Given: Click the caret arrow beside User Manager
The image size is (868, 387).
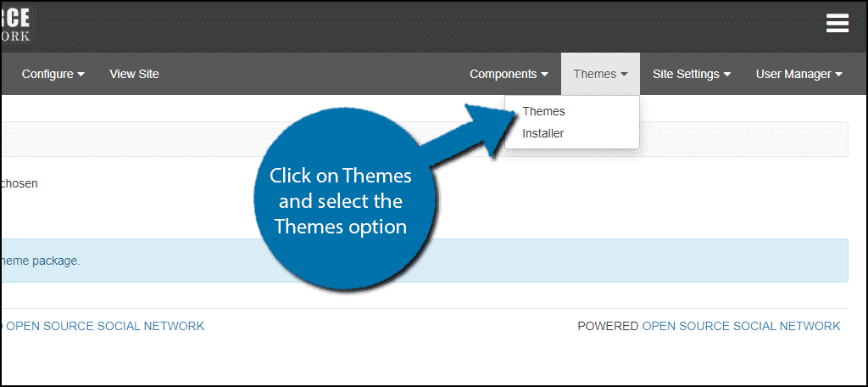Looking at the screenshot, I should click(838, 75).
